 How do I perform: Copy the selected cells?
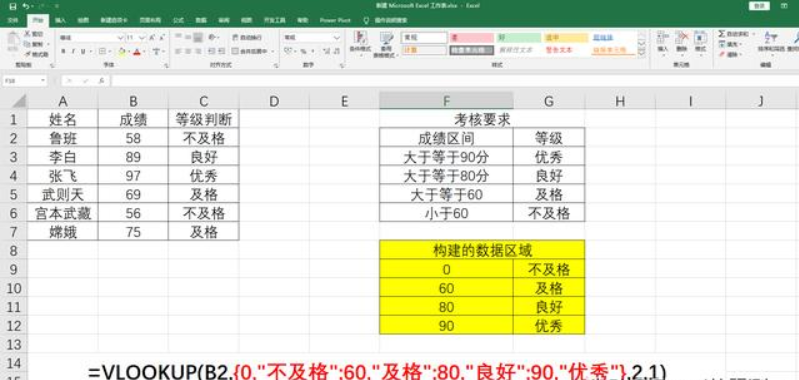tap(34, 44)
